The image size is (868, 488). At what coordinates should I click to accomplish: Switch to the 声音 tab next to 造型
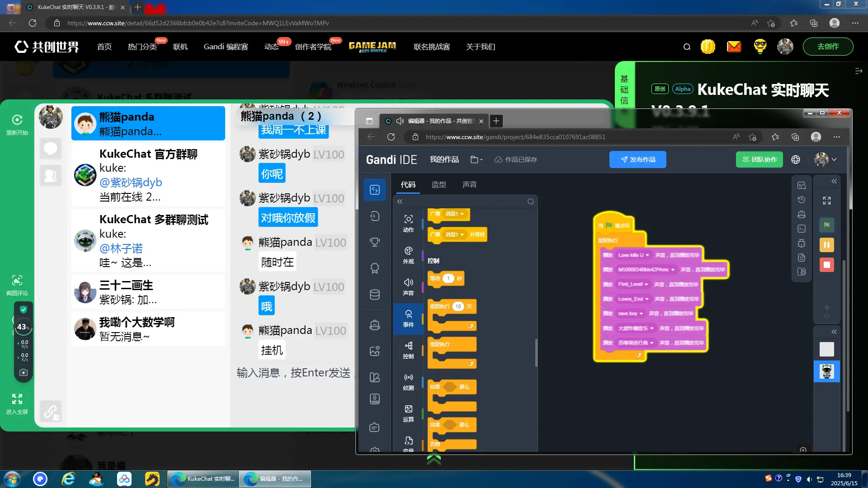click(469, 184)
